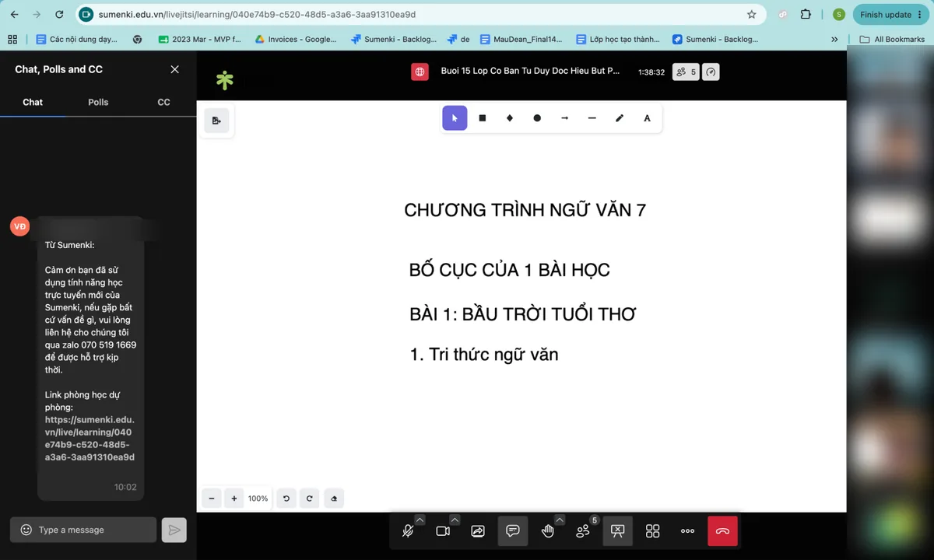Viewport: 934px width, 560px height.
Task: Toggle tile view
Action: 653,530
